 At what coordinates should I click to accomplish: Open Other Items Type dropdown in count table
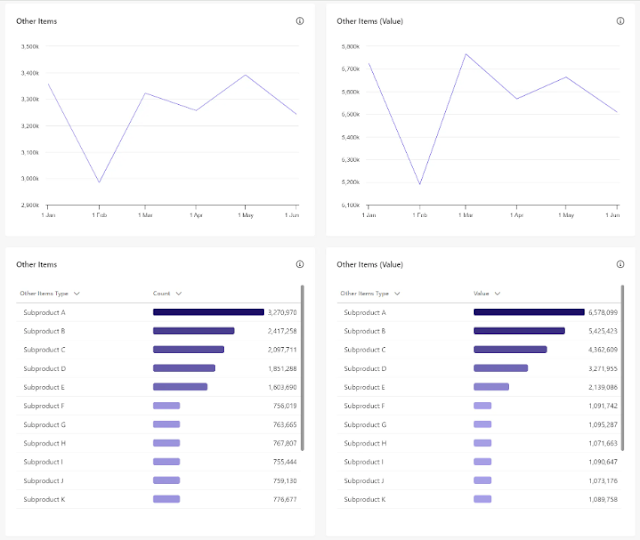point(77,293)
